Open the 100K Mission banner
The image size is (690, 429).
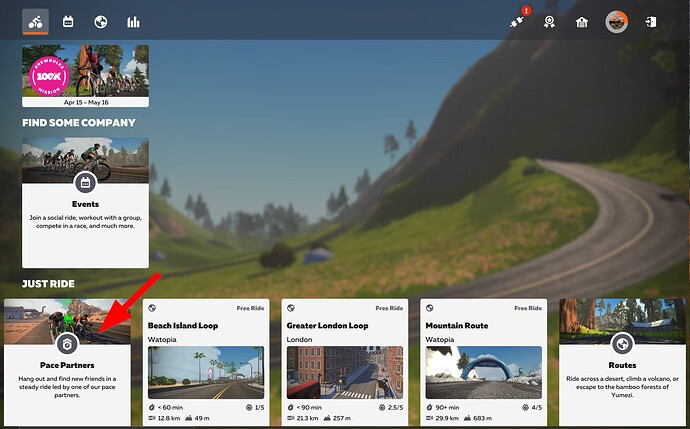[x=85, y=76]
